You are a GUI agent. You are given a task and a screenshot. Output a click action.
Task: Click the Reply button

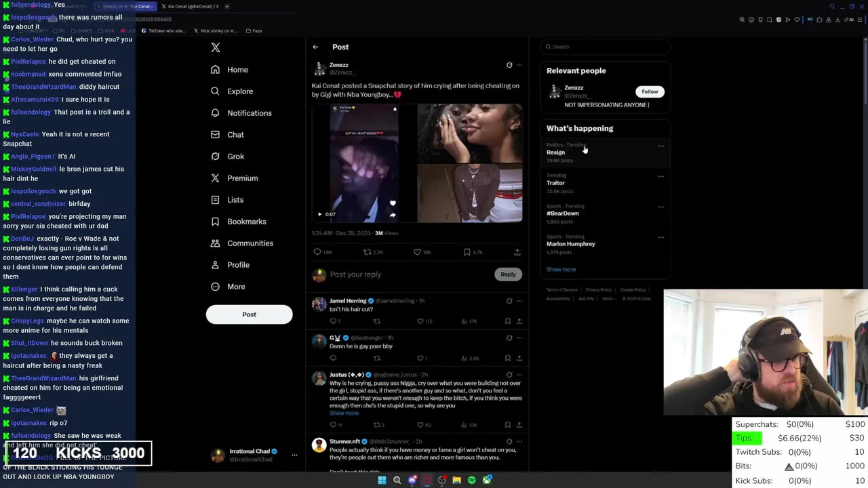508,274
